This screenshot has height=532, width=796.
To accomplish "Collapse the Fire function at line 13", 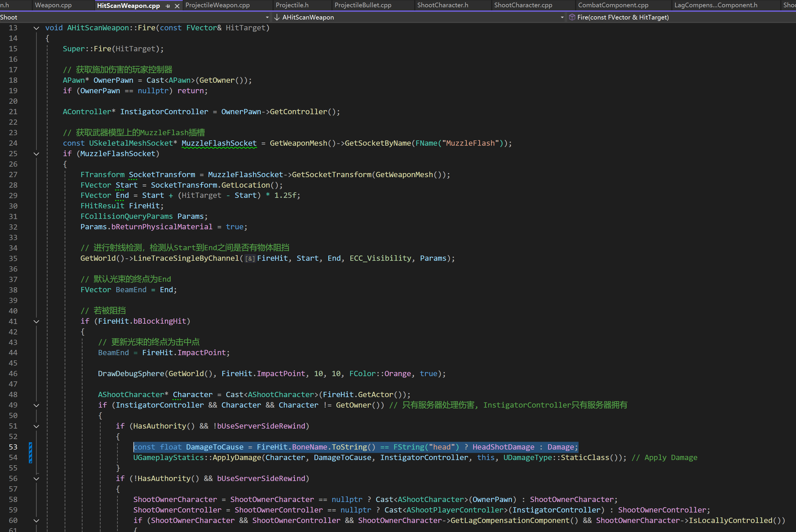I will [x=36, y=28].
